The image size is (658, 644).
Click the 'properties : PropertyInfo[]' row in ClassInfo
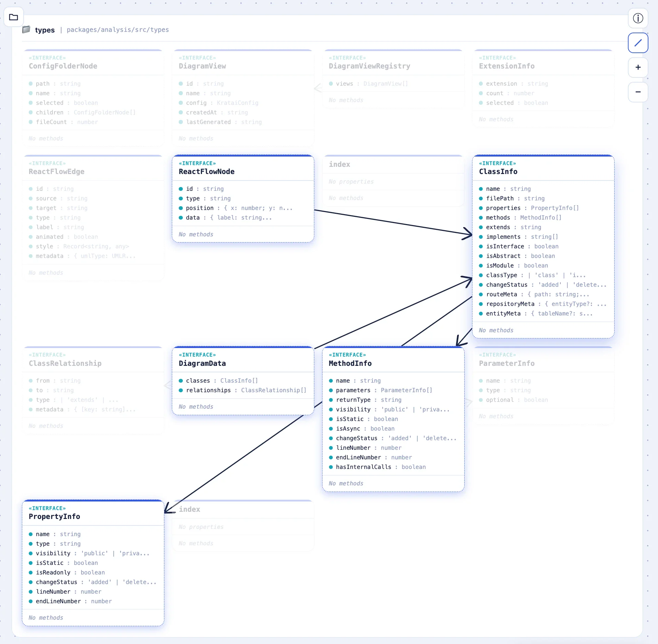tap(543, 208)
